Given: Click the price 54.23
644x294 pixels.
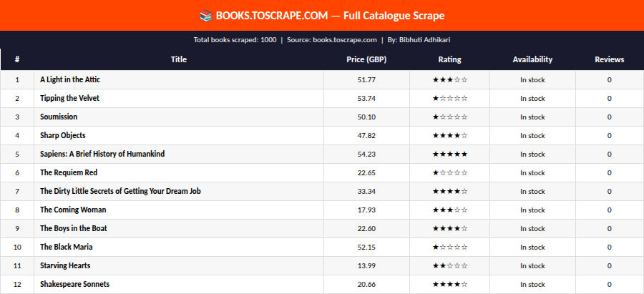Looking at the screenshot, I should click(x=366, y=154).
